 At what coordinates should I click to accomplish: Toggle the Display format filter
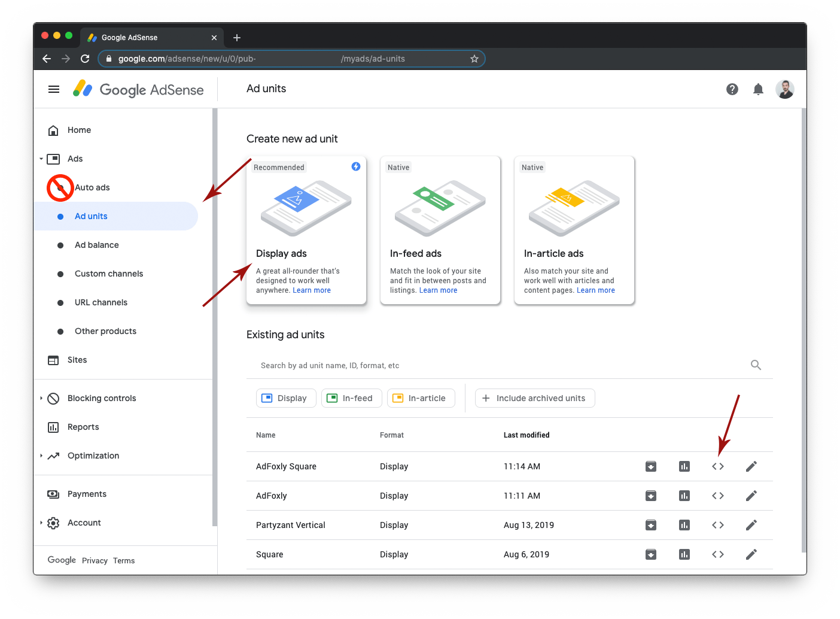pyautogui.click(x=286, y=398)
